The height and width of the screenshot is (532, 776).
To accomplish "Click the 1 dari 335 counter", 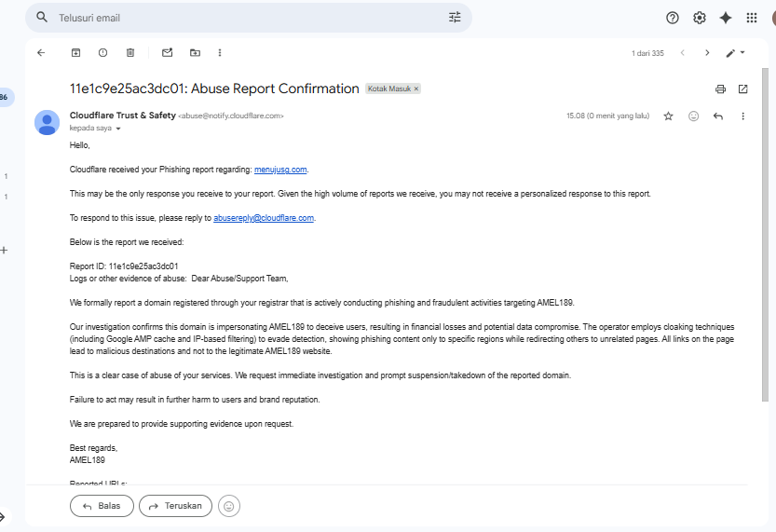I will [x=647, y=53].
